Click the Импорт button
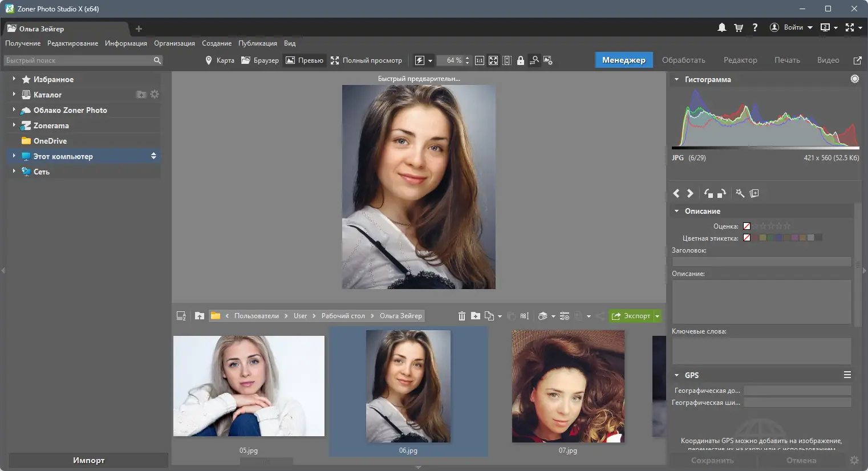 pos(88,460)
